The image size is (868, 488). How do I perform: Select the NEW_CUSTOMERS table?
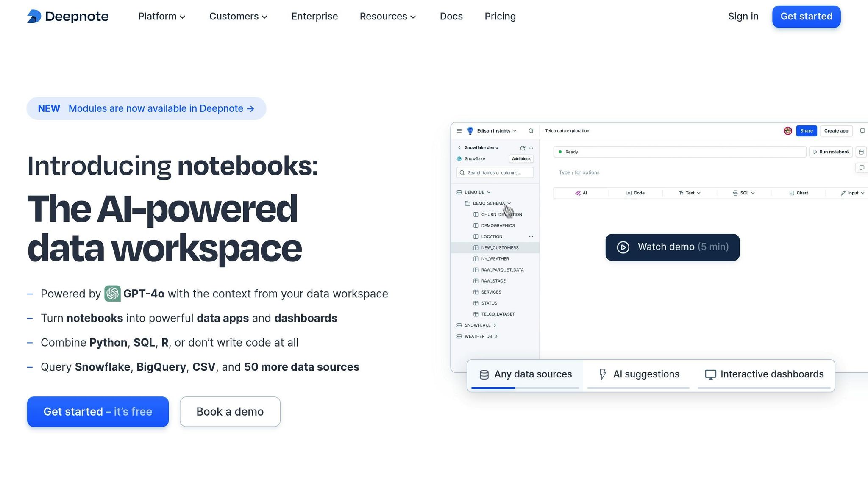(495, 248)
